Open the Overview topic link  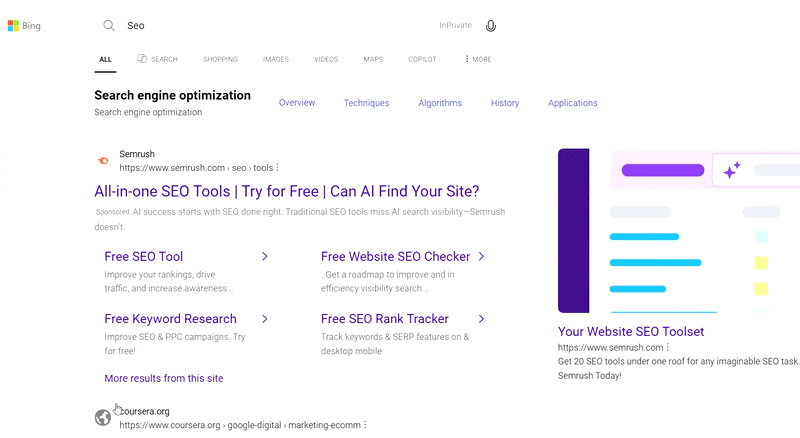[x=297, y=103]
